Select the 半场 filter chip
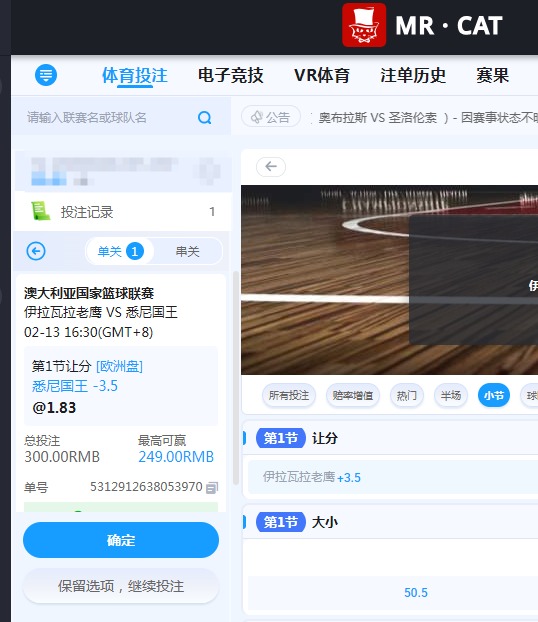This screenshot has width=538, height=622. (451, 395)
